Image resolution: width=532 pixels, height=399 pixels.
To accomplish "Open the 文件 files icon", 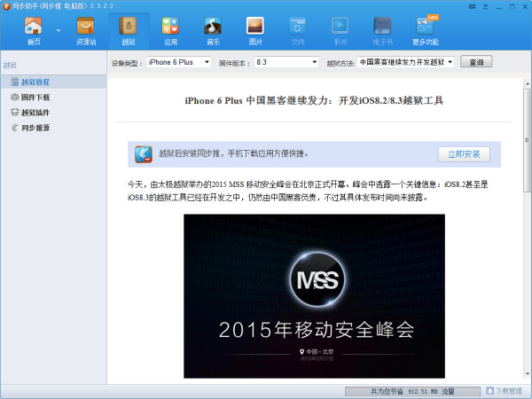I will coord(298,27).
